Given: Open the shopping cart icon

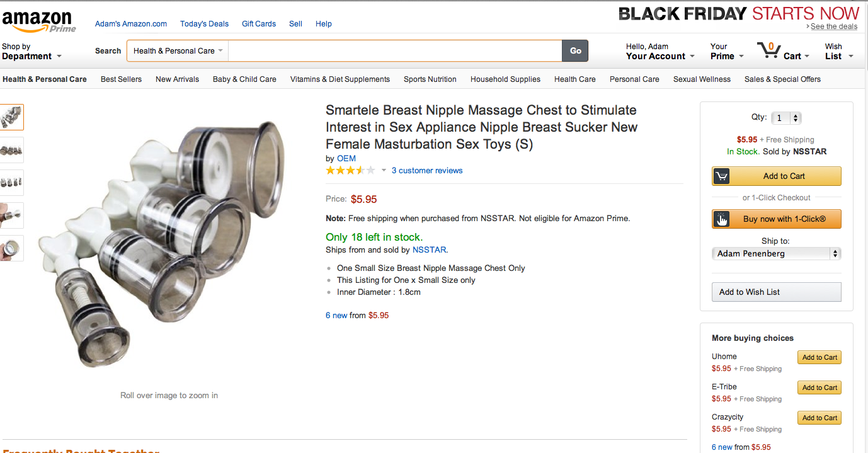Looking at the screenshot, I should [768, 50].
